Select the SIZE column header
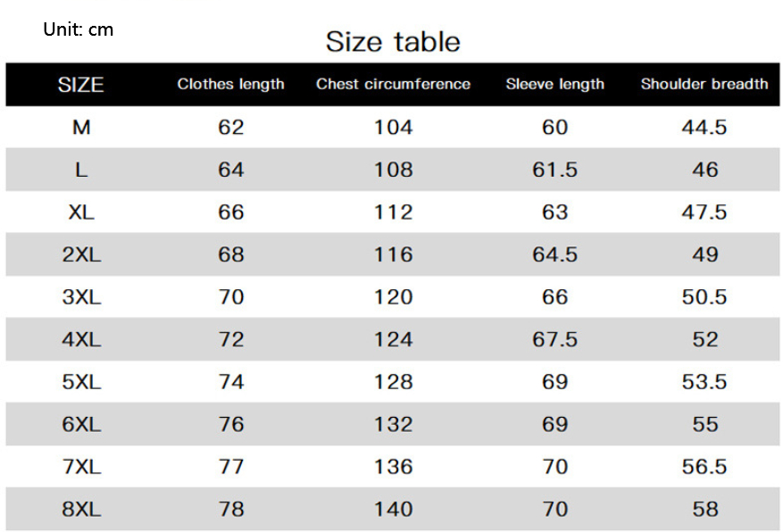The image size is (783, 532). [81, 85]
